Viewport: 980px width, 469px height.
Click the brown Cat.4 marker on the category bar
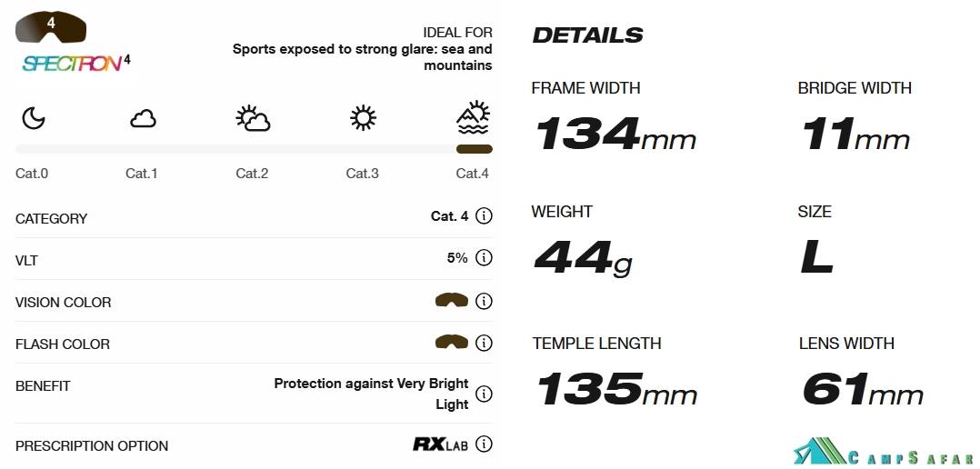475,149
